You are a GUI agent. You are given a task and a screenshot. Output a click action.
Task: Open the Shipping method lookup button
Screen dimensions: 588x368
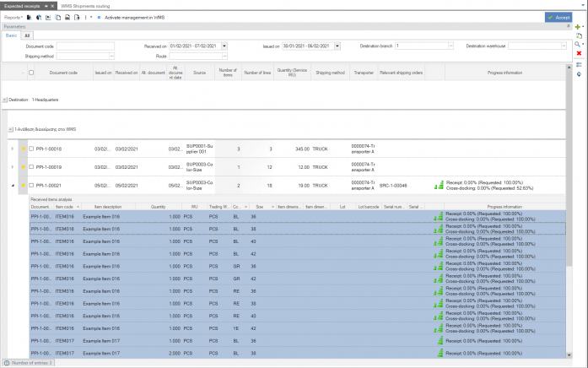tap(111, 57)
